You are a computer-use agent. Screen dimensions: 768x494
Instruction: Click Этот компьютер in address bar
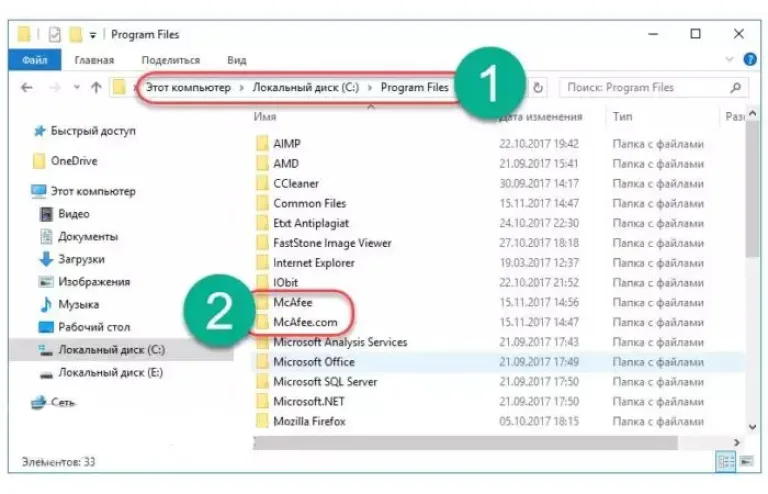point(189,88)
